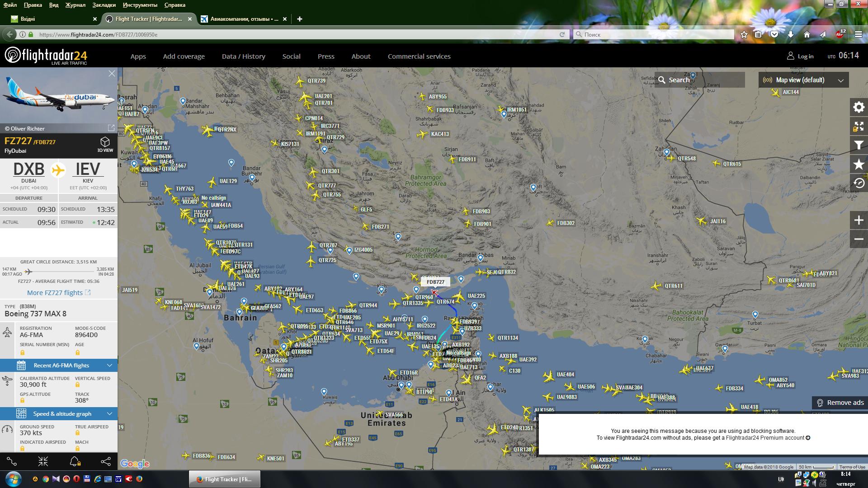The height and width of the screenshot is (488, 868).
Task: Click the filter funnel icon
Action: (x=859, y=145)
